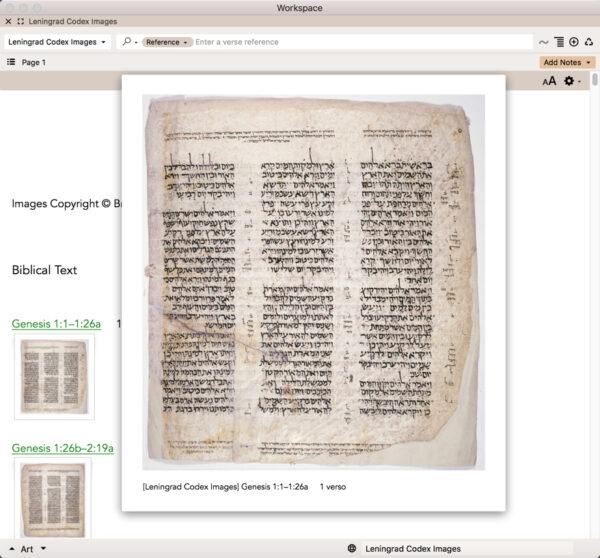Click the fullscreen expand icon beside tab title
Viewport: 600px width, 558px height.
[x=21, y=21]
